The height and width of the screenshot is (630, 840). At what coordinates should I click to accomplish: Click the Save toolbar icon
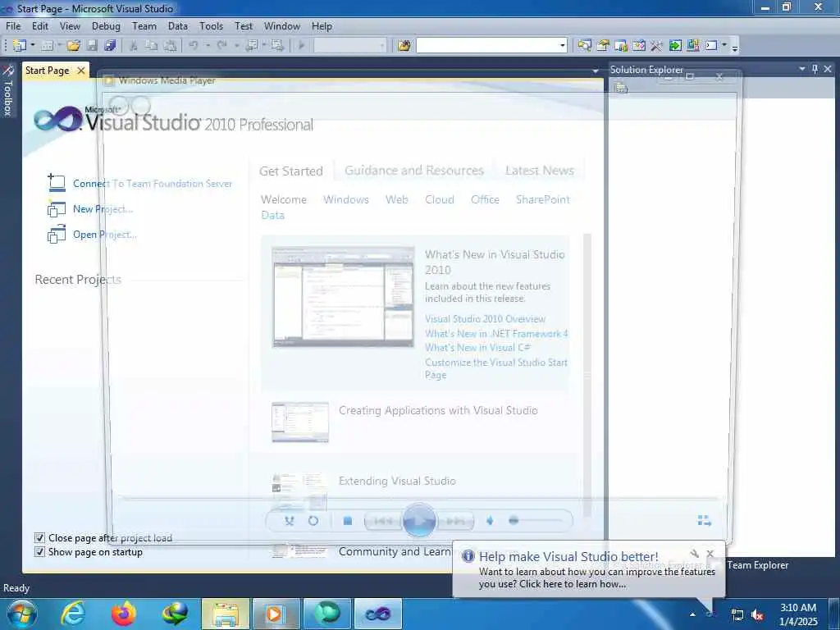(92, 46)
